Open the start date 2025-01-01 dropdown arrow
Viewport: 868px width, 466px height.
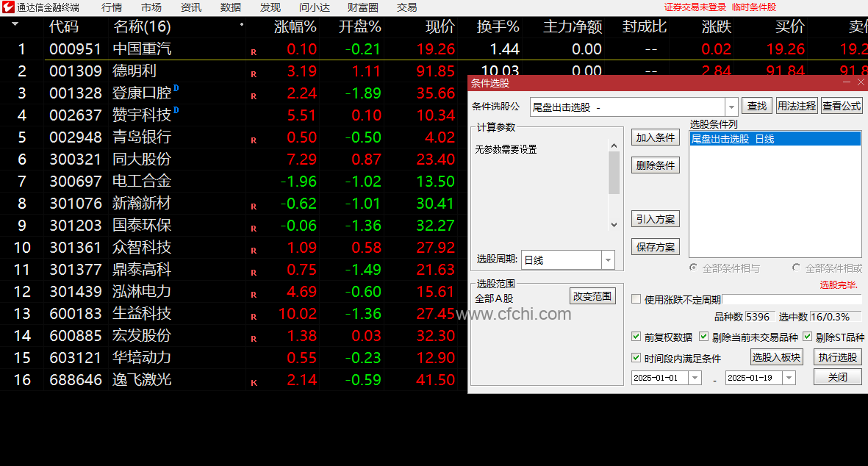click(x=695, y=378)
